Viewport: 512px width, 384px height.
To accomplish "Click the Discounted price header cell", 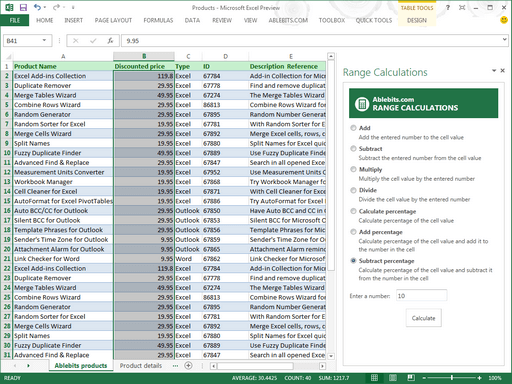I will pyautogui.click(x=144, y=66).
